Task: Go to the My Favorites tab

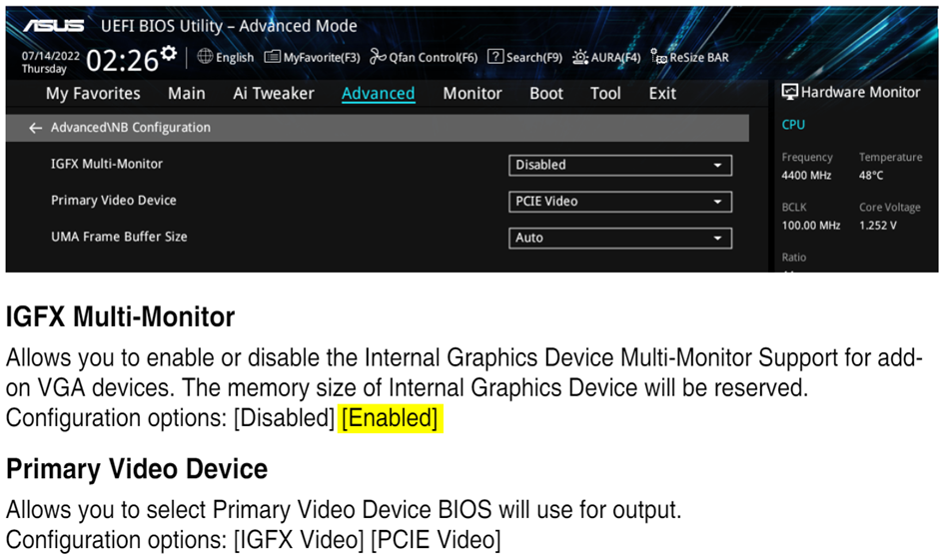Action: [93, 94]
